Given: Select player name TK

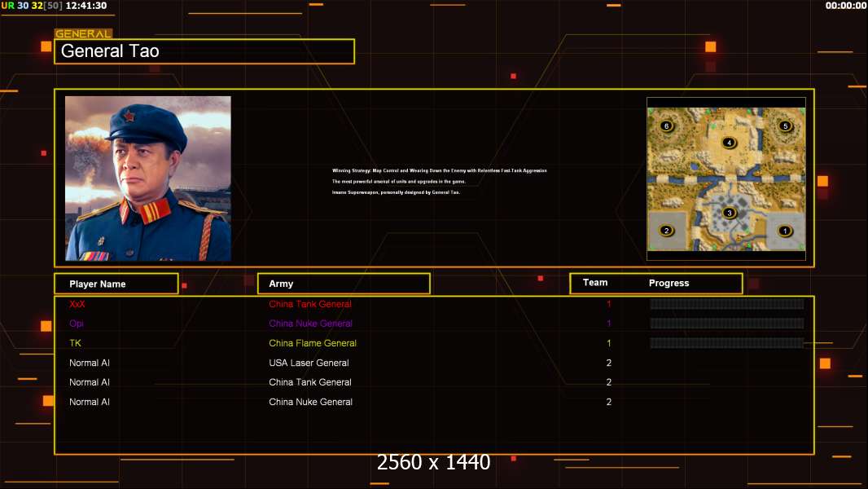Looking at the screenshot, I should point(75,343).
